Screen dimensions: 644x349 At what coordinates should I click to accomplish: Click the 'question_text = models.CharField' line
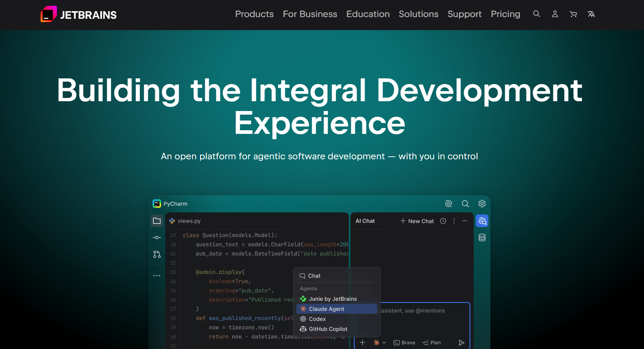coord(272,245)
